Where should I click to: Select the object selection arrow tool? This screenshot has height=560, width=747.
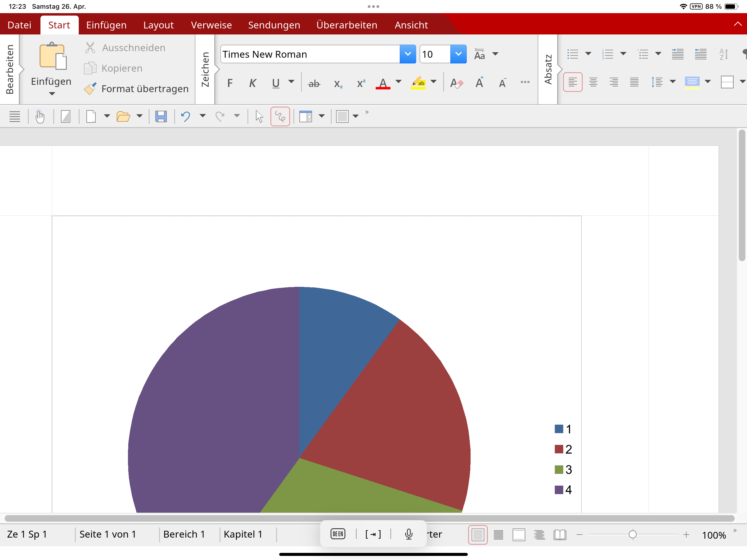[x=259, y=116]
